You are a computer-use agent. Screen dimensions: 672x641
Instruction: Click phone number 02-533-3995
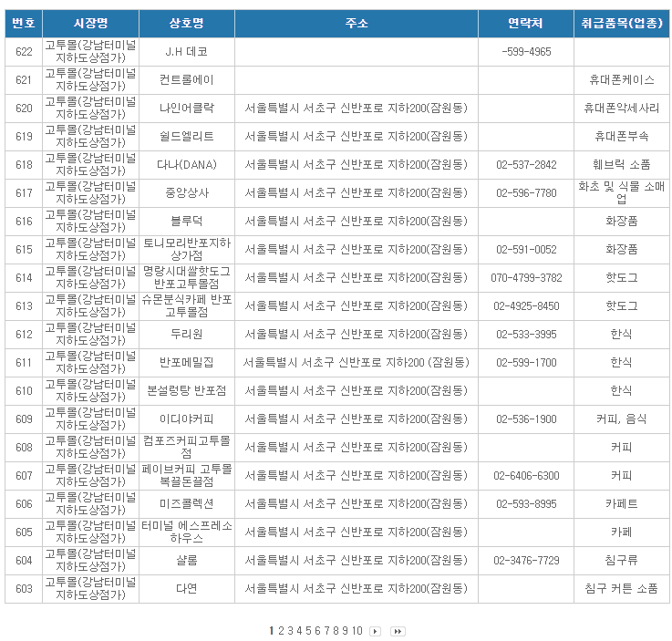[526, 335]
